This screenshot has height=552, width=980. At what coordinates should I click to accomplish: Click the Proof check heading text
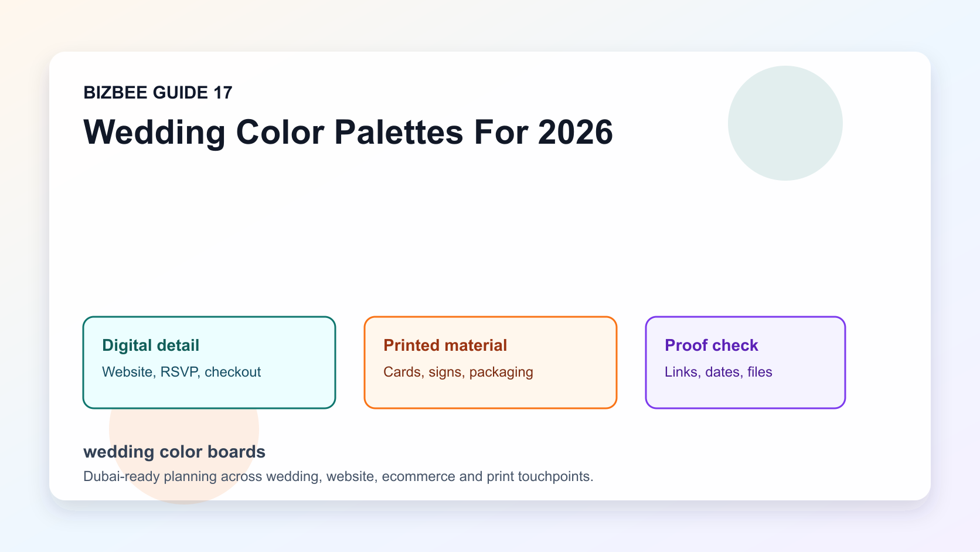pos(712,345)
